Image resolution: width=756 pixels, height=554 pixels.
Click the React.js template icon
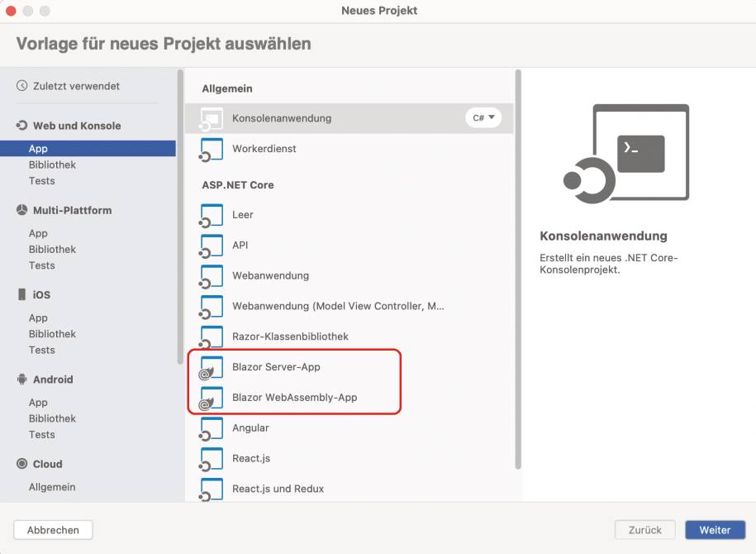tap(212, 459)
